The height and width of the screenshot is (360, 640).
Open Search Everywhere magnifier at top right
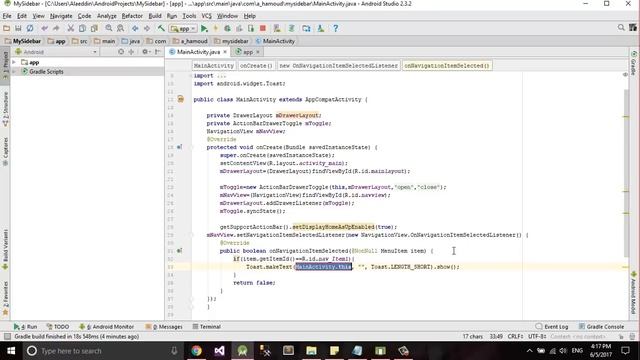[621, 28]
